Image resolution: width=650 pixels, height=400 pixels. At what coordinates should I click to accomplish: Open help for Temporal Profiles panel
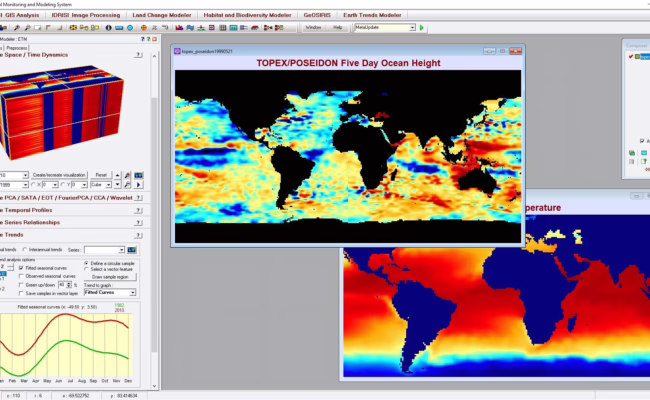point(138,210)
